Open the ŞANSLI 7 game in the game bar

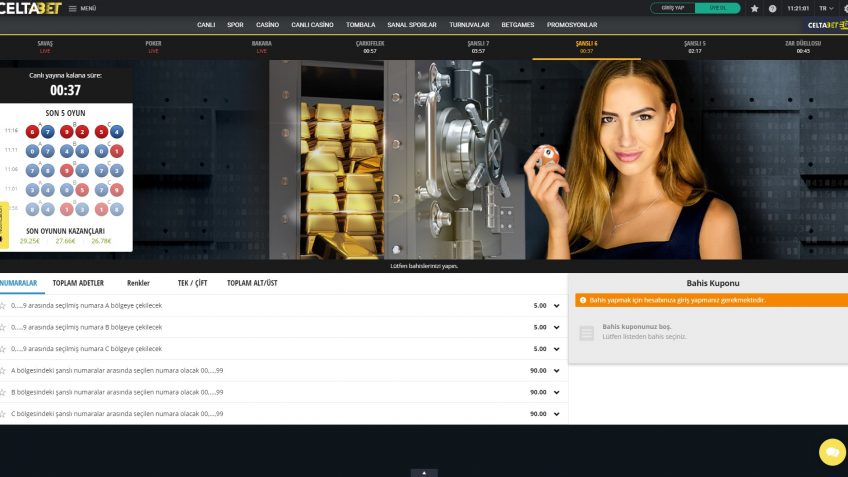tap(478, 47)
